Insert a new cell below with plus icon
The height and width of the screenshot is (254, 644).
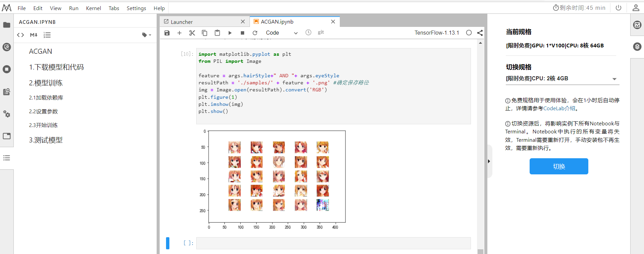coord(179,33)
